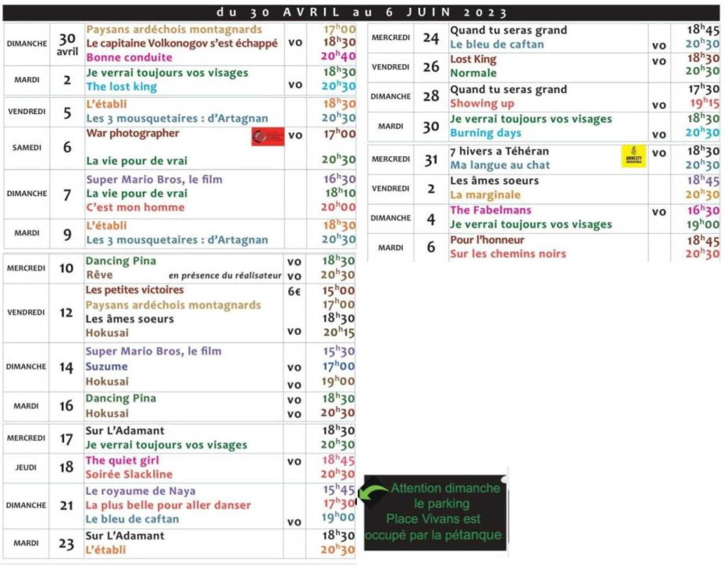Image resolution: width=728 pixels, height=573 pixels.
Task: Click the '15h45' showtime
Action: pyautogui.click(x=339, y=490)
